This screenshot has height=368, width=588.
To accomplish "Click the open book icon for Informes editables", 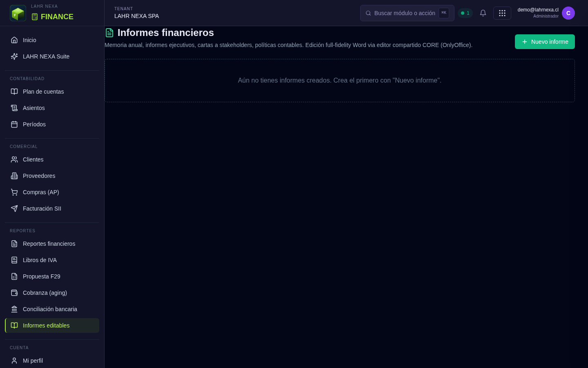I will click(14, 325).
